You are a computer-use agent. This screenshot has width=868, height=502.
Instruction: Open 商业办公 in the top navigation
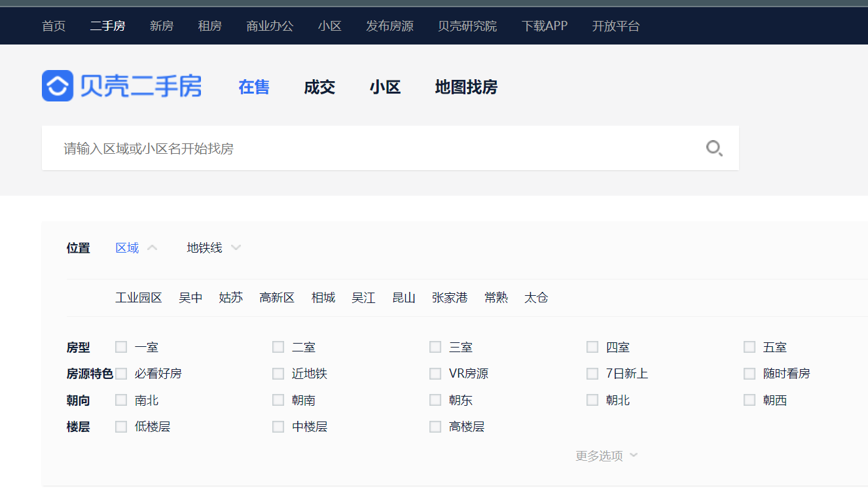point(270,26)
